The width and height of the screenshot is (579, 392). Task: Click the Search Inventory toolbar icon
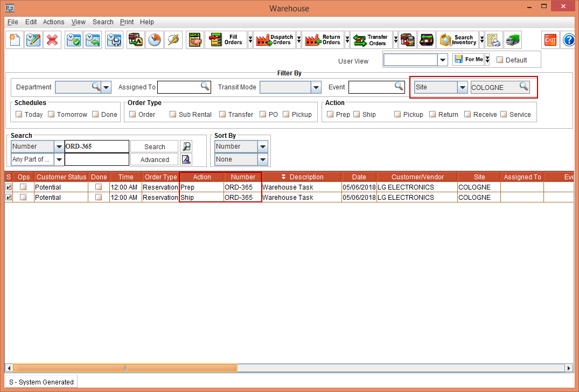point(458,40)
